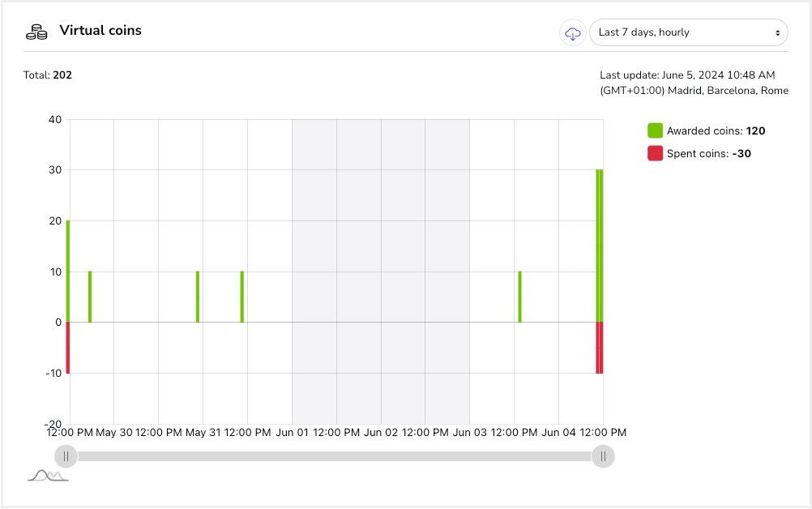Click the green bar just before Jun 01
812x509 pixels.
[241, 297]
